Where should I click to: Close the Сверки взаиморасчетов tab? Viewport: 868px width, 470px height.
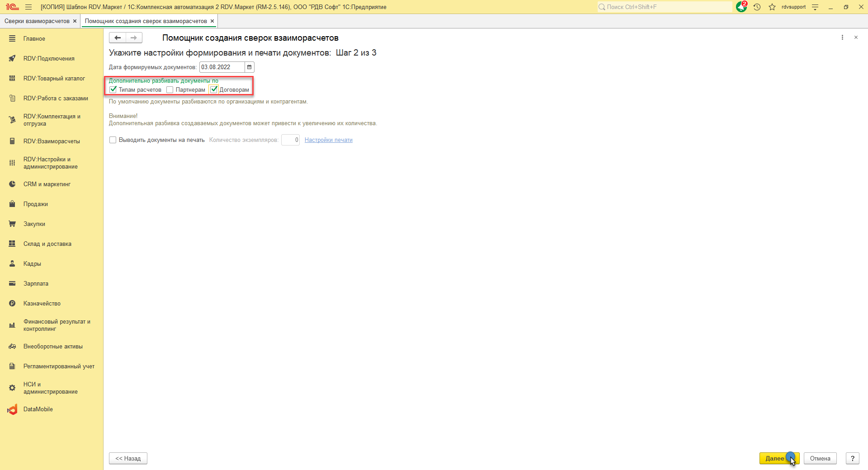(75, 21)
